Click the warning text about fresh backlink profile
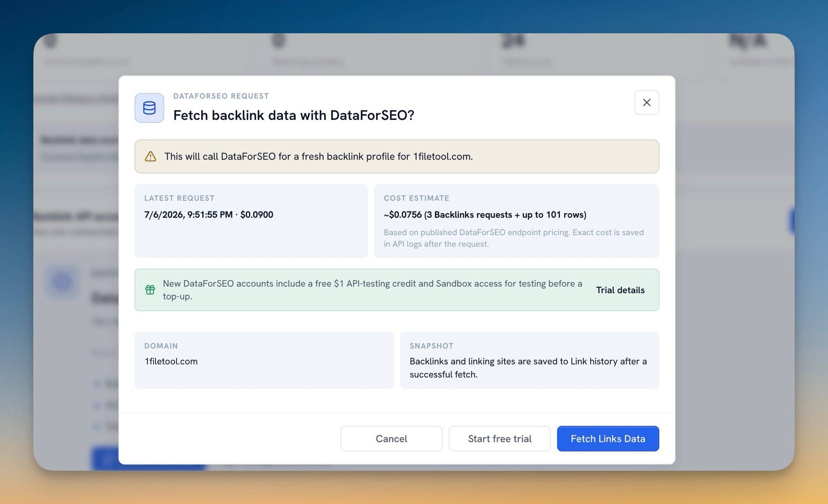The width and height of the screenshot is (828, 504). pyautogui.click(x=318, y=156)
